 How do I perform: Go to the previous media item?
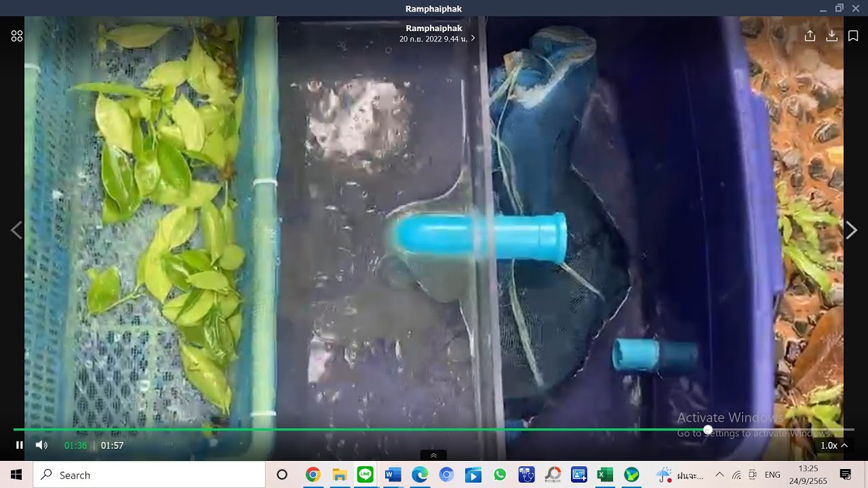(x=16, y=230)
